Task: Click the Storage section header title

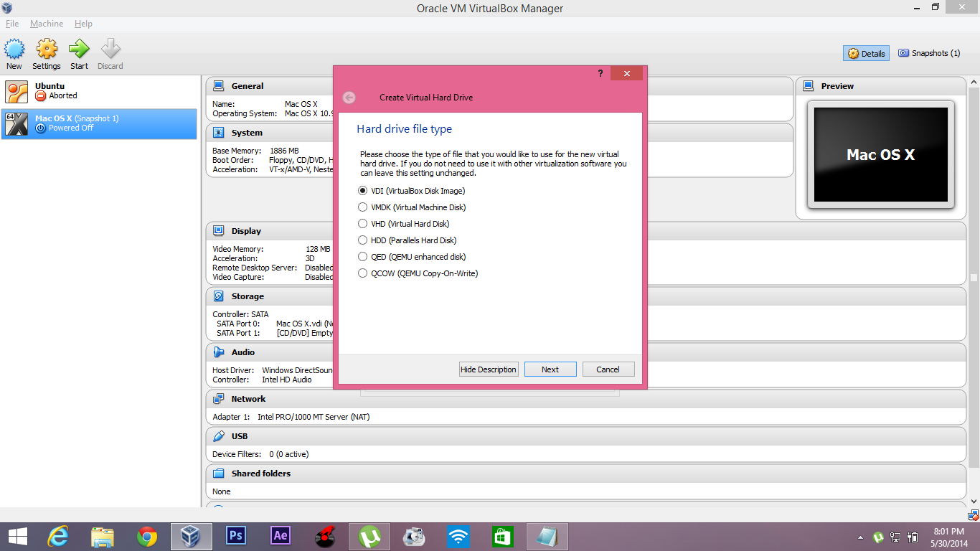Action: point(248,296)
